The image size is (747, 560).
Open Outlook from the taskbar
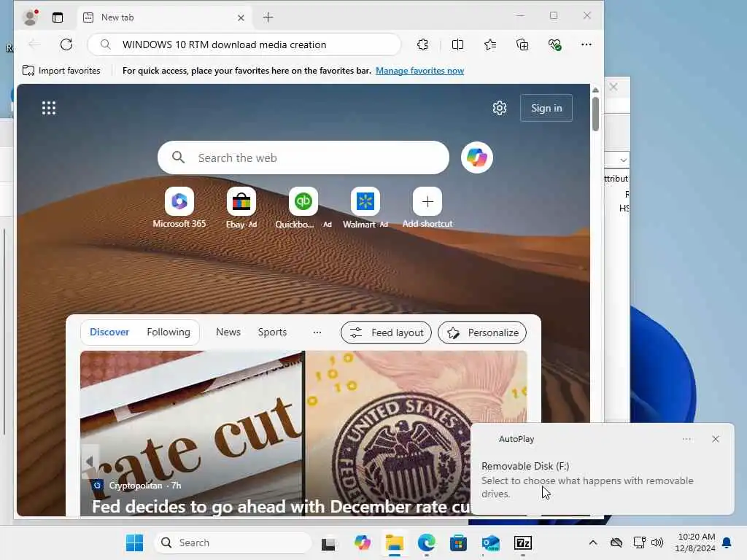pyautogui.click(x=491, y=542)
